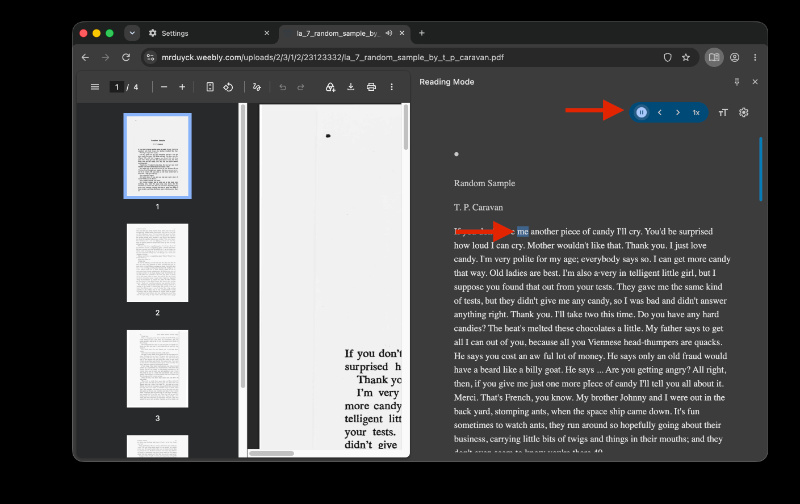This screenshot has height=504, width=800.
Task: Switch to the Settings tab
Action: [x=208, y=33]
